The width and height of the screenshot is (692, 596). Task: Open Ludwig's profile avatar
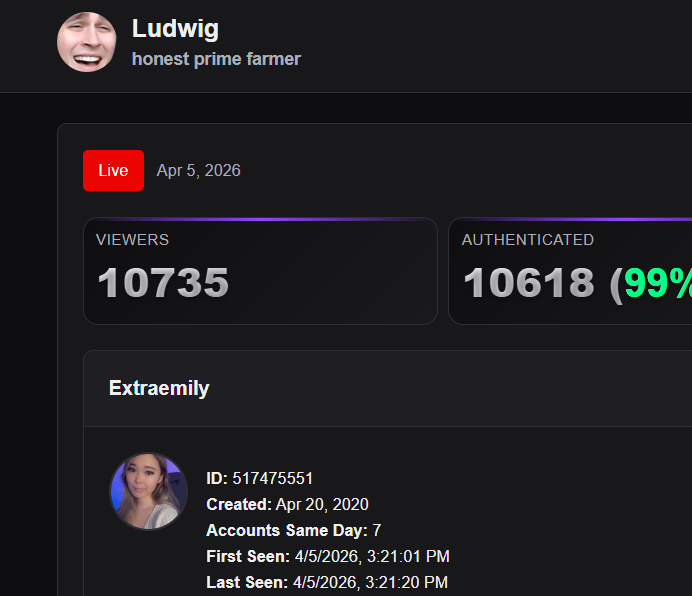click(x=86, y=42)
